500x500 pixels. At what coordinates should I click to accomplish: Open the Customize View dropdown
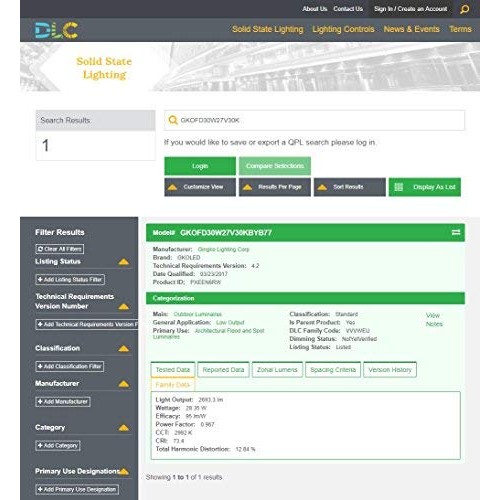click(x=200, y=187)
